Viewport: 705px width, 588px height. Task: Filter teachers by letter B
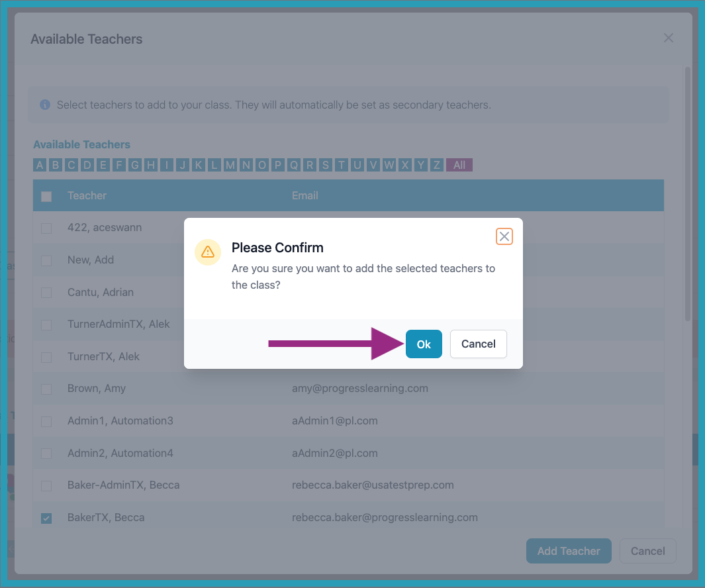pyautogui.click(x=56, y=165)
